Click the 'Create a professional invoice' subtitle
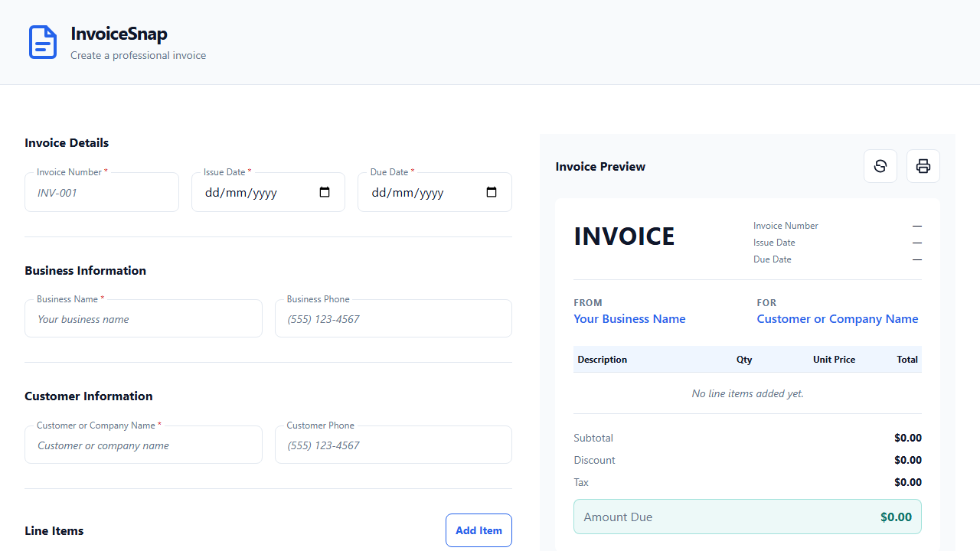The width and height of the screenshot is (980, 551). click(138, 55)
